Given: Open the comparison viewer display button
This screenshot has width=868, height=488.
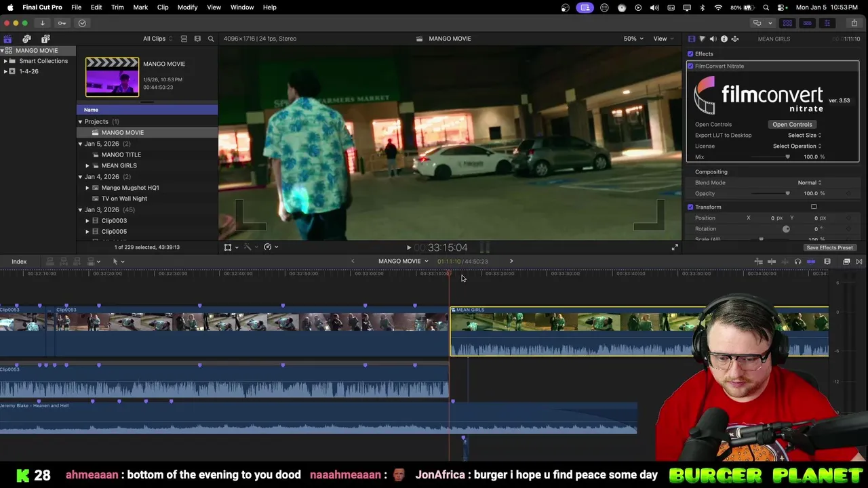Looking at the screenshot, I should click(x=757, y=23).
